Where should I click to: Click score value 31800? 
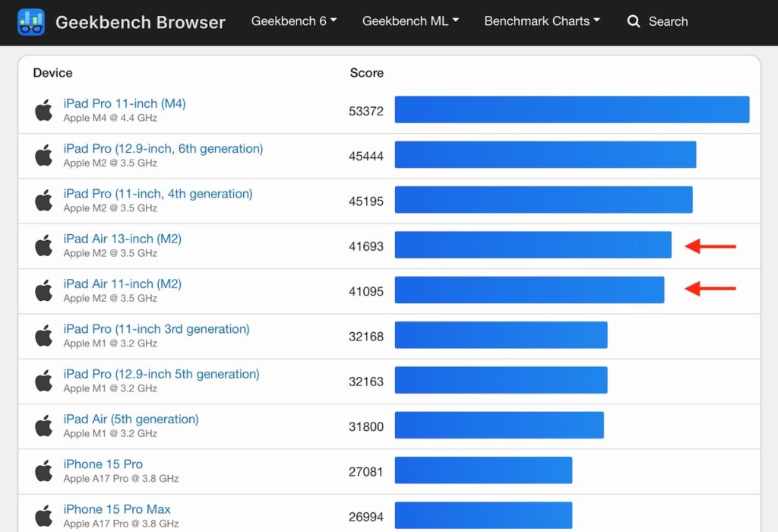pos(366,427)
